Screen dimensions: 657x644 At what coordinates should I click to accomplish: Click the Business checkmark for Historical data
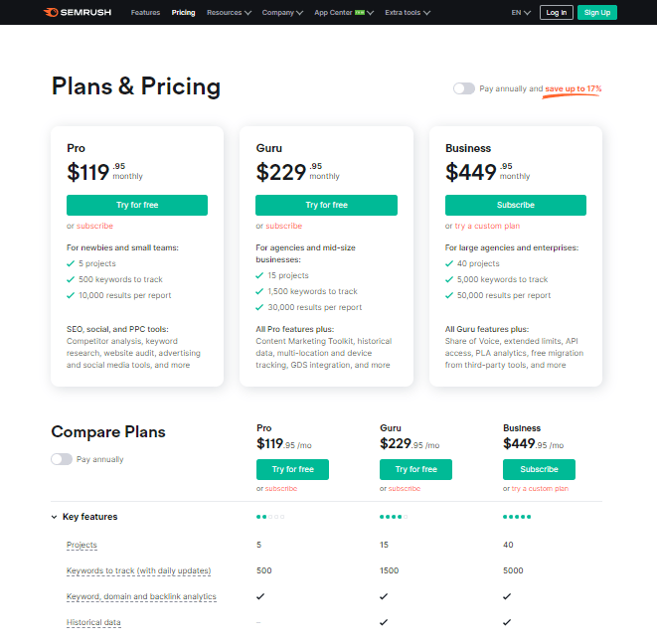[507, 622]
